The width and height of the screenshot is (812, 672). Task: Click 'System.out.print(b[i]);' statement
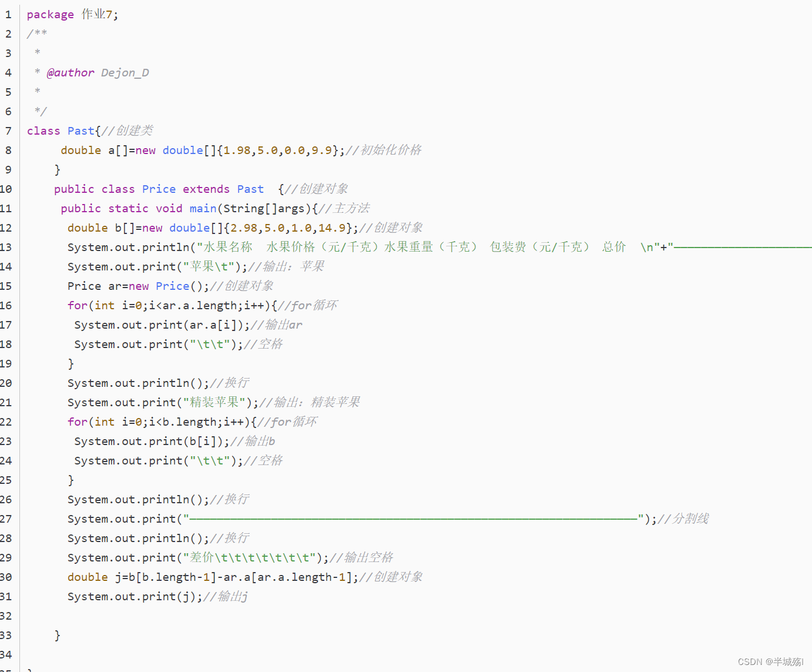coord(152,441)
